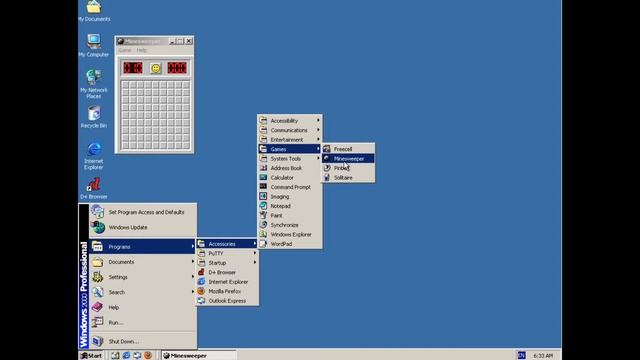Choose Shut Down... in Start menu
640x360 pixels.
[x=143, y=341]
